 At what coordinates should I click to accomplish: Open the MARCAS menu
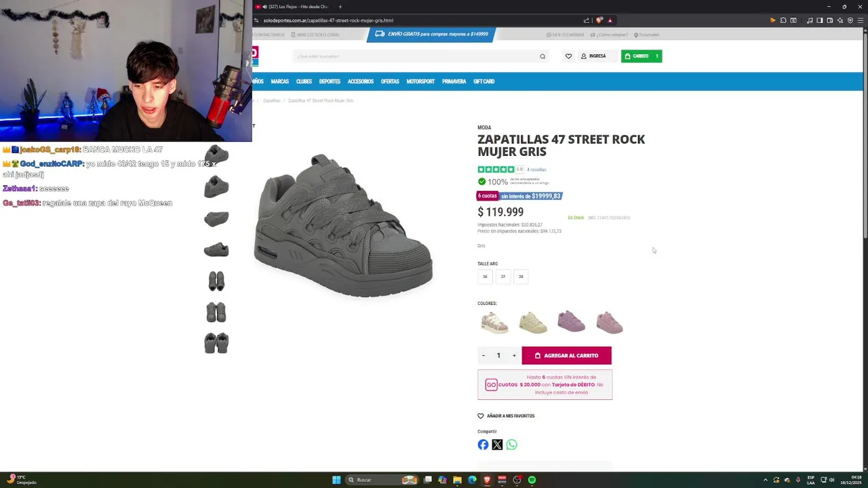tap(279, 81)
